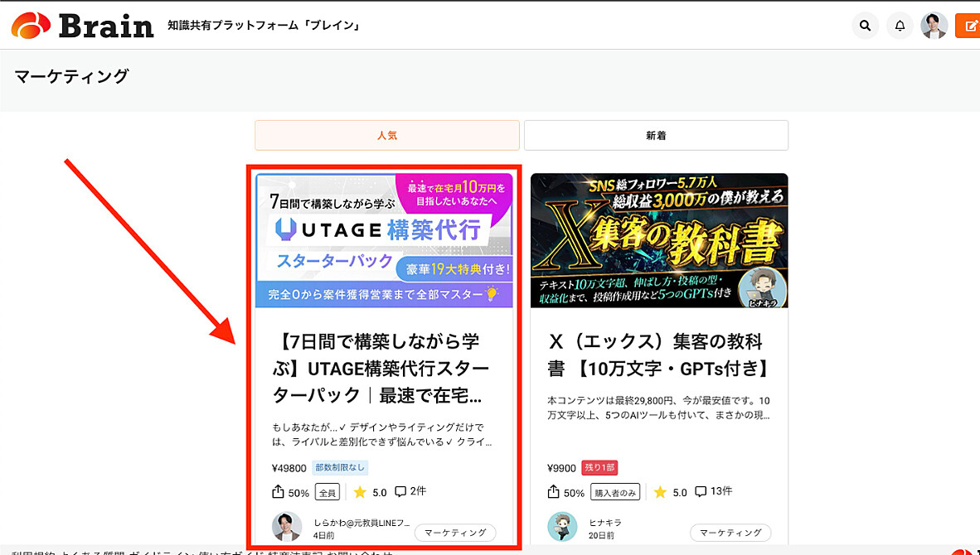Click the price ¥9900
Screen dimensions: 980x555
(x=561, y=468)
